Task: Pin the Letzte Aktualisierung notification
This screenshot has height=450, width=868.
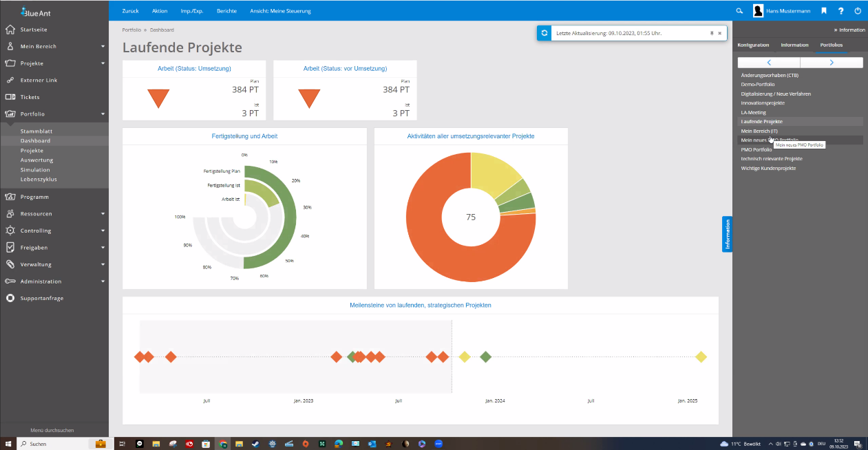Action: [712, 33]
